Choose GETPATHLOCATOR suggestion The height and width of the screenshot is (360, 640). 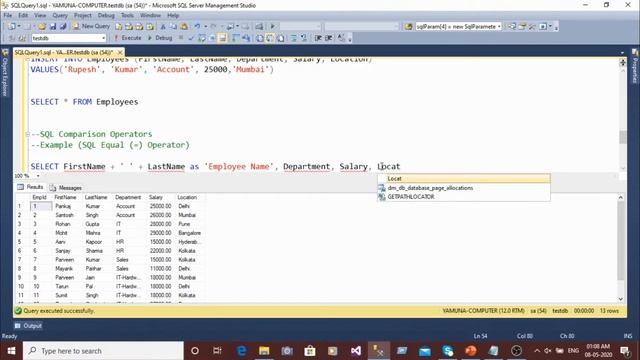coord(464,197)
